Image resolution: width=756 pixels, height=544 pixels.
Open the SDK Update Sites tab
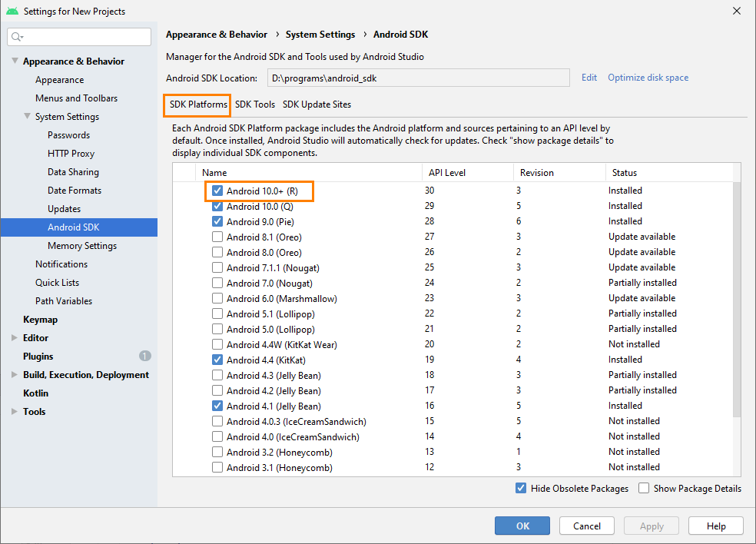317,104
